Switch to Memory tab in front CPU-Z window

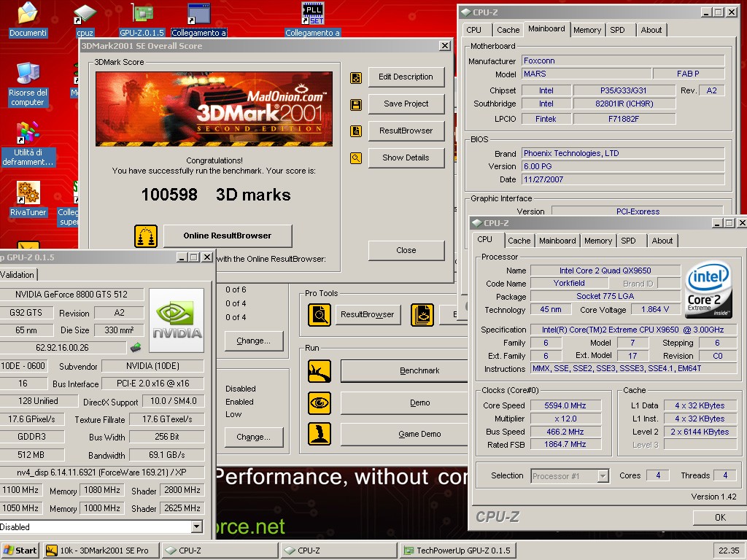pyautogui.click(x=598, y=241)
